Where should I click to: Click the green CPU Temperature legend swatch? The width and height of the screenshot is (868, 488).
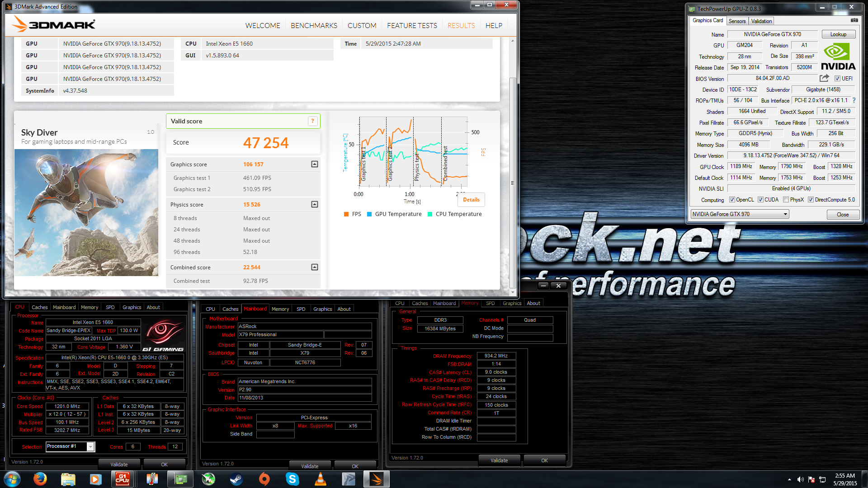tap(430, 214)
